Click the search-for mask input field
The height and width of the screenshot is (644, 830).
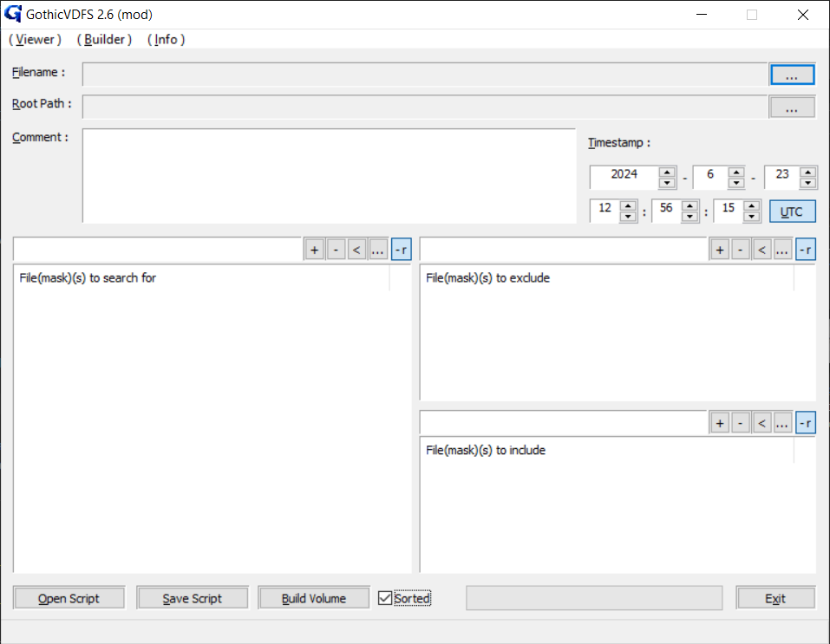click(158, 250)
